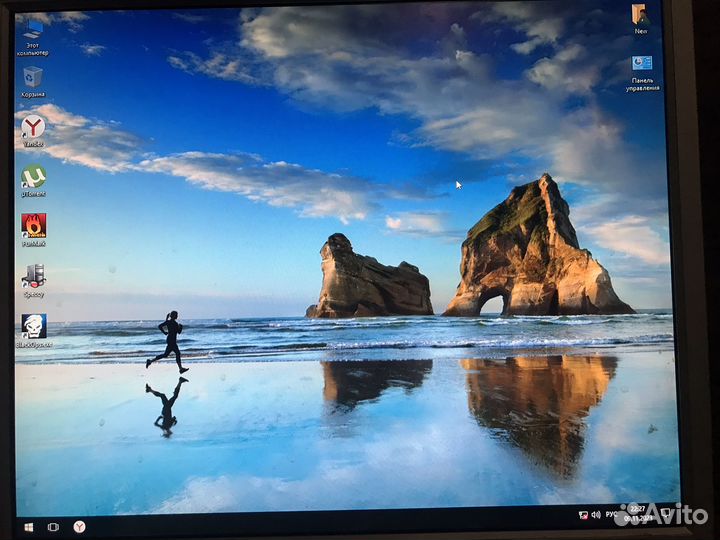Click the runner silhouette on the wallpaper
720x540 pixels.
pyautogui.click(x=169, y=341)
